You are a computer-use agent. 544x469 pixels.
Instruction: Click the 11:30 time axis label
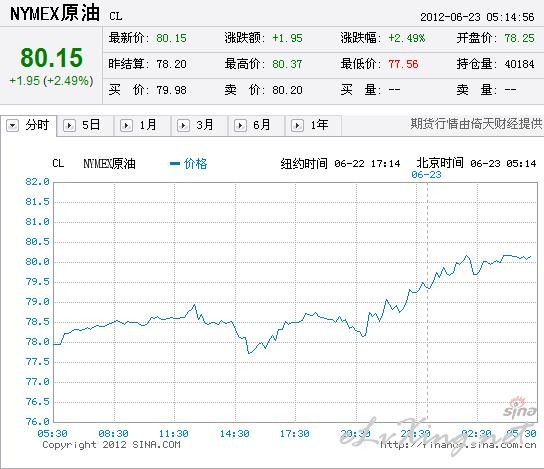click(x=173, y=433)
